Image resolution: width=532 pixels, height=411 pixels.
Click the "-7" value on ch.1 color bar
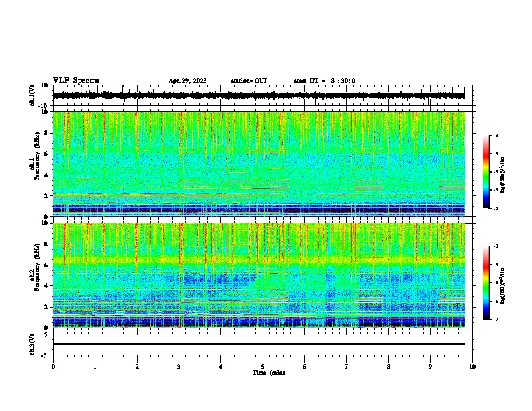point(495,208)
